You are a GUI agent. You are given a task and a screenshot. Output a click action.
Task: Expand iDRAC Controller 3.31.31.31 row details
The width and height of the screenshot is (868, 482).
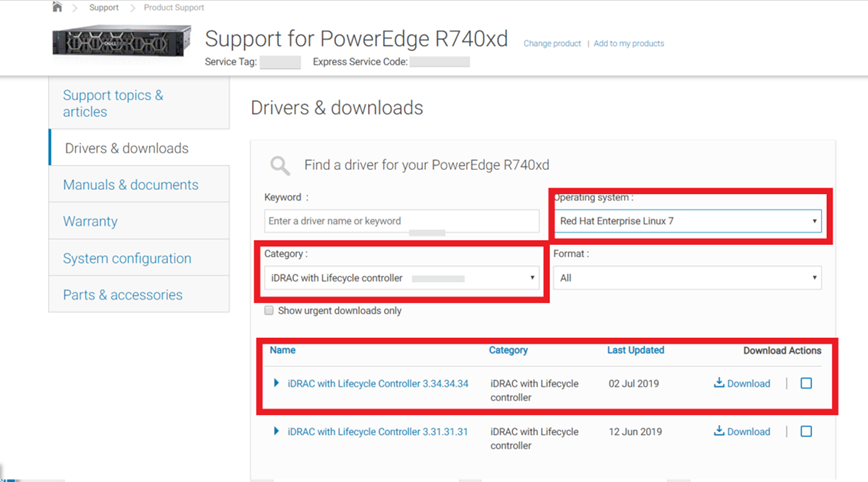click(276, 431)
